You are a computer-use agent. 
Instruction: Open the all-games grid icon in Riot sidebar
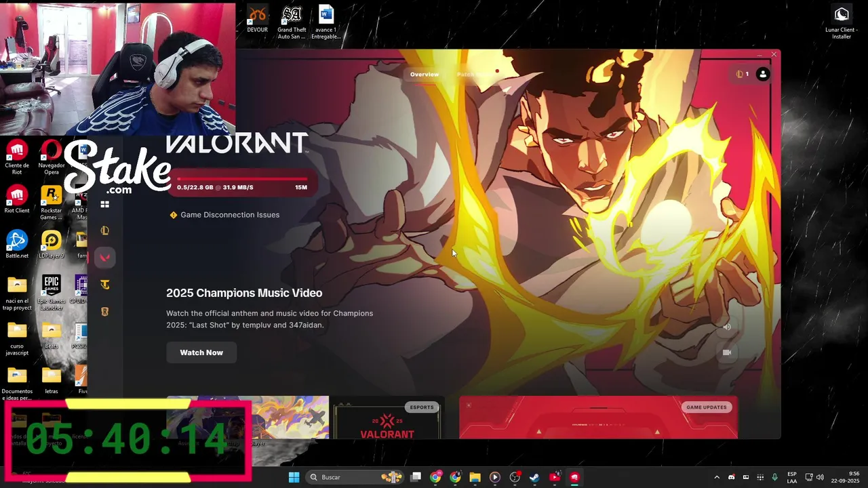[x=104, y=205]
